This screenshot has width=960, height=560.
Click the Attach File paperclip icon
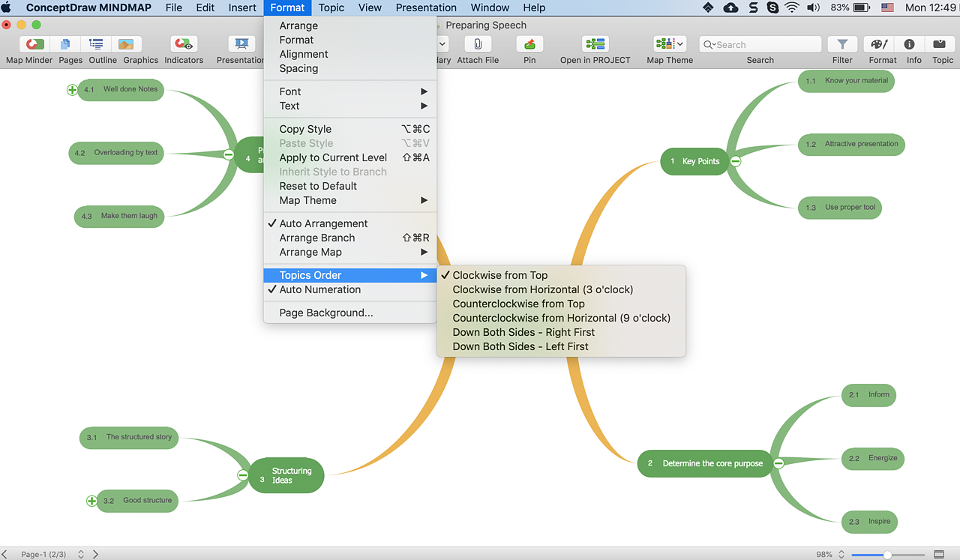coord(478,45)
